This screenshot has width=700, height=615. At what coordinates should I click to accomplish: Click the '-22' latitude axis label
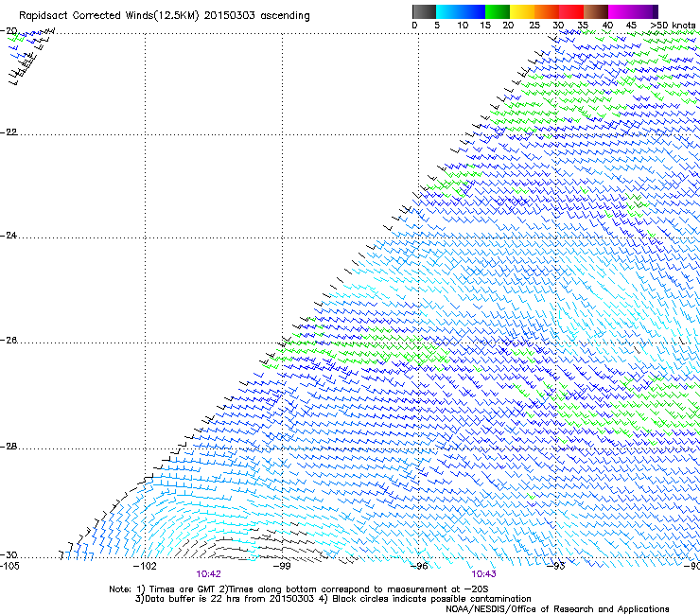(9, 132)
